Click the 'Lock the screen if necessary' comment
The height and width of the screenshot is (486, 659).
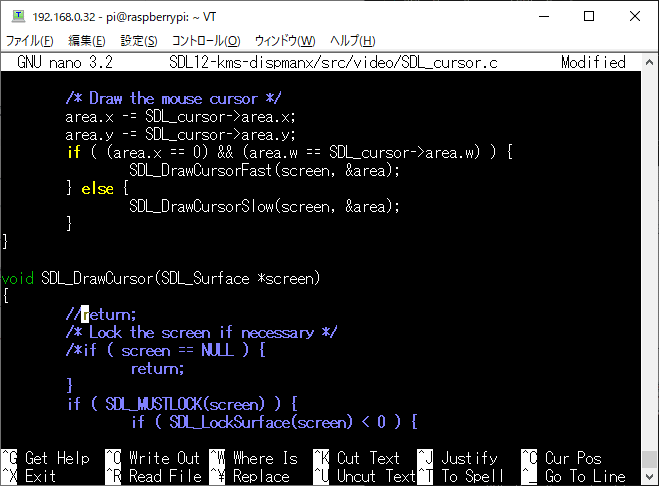(x=201, y=333)
